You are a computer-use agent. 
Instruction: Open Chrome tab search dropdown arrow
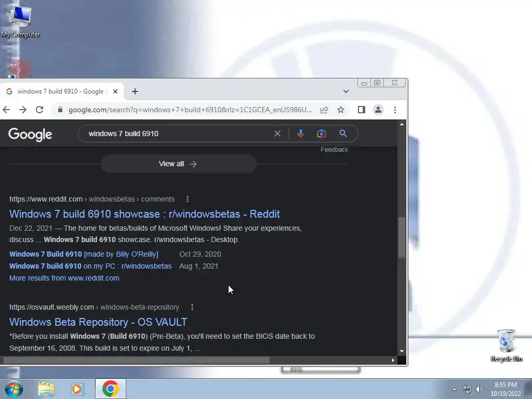(345, 91)
